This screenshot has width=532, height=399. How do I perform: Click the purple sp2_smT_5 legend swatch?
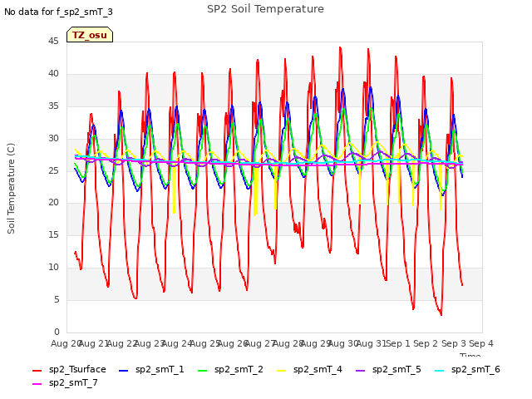point(361,371)
